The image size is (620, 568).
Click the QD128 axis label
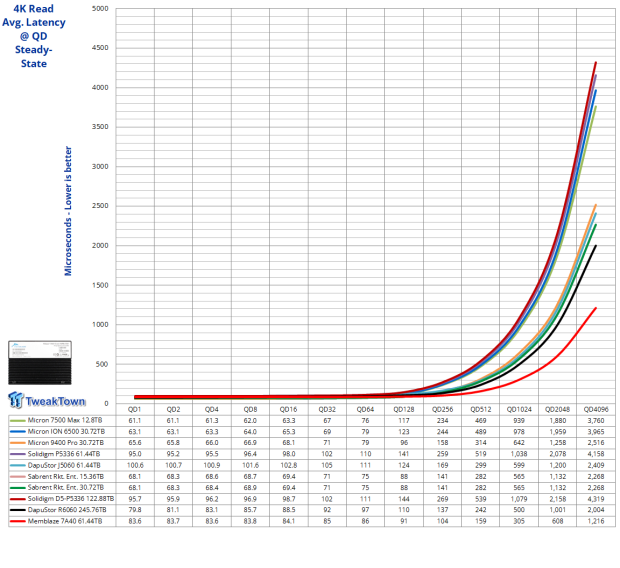tap(404, 409)
